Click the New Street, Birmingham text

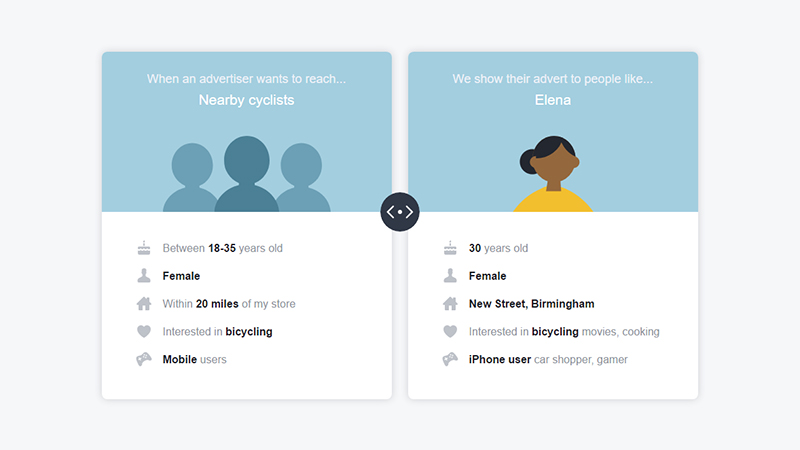click(532, 304)
